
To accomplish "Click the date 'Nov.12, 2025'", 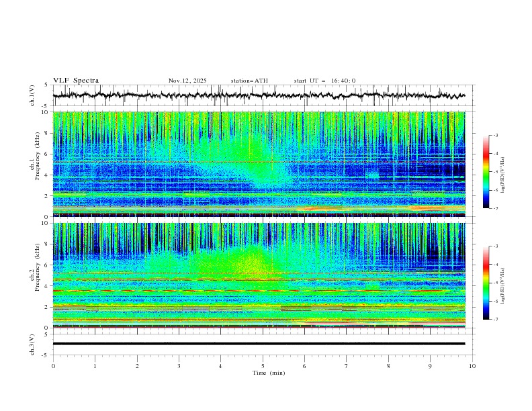I will coord(187,81).
